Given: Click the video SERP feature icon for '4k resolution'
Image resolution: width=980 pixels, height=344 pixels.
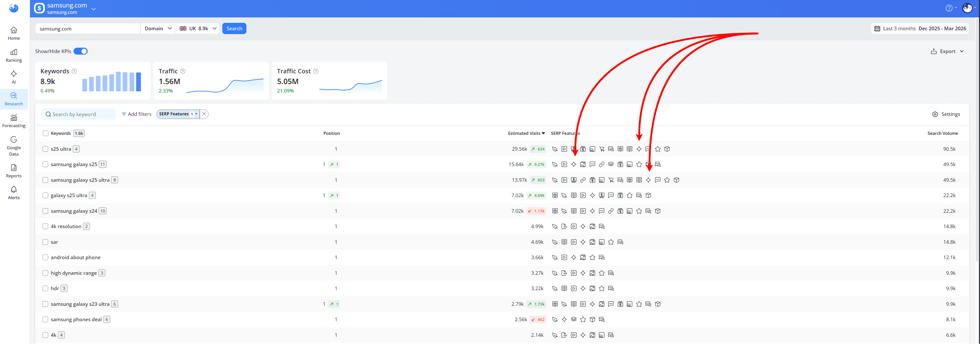Looking at the screenshot, I should coord(574,226).
